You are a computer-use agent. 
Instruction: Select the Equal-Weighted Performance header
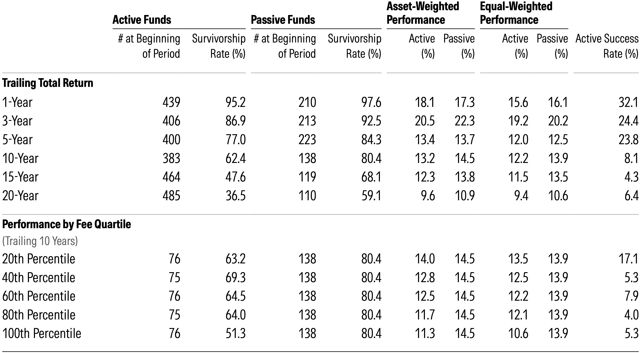[516, 13]
